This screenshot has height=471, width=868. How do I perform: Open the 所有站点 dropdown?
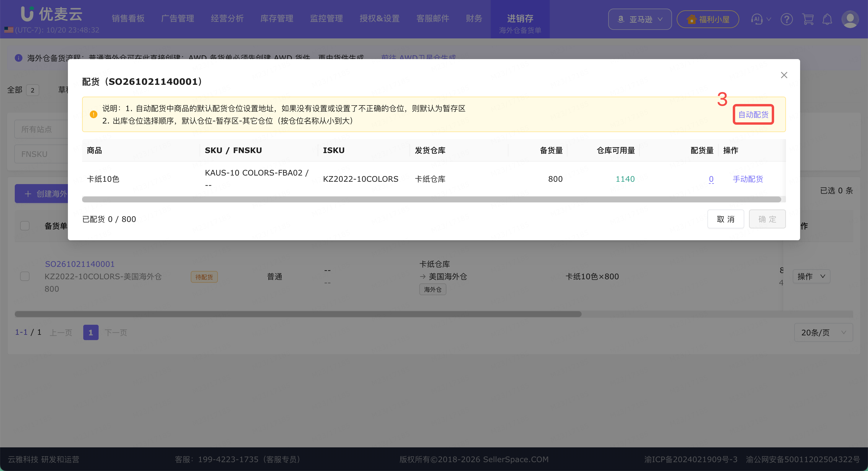pos(41,129)
